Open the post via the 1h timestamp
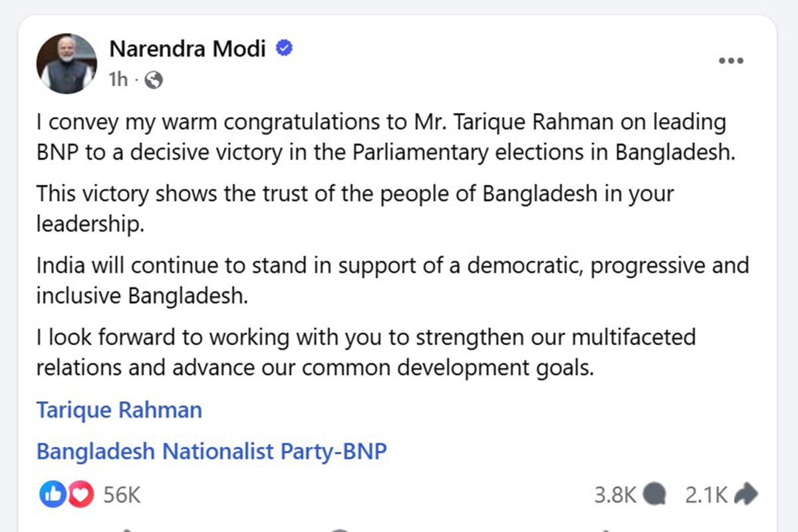 coord(117,79)
